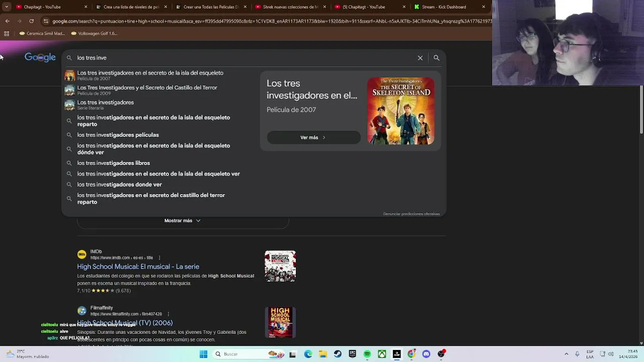Open the Filmaffinity result three-dot menu

(x=169, y=314)
